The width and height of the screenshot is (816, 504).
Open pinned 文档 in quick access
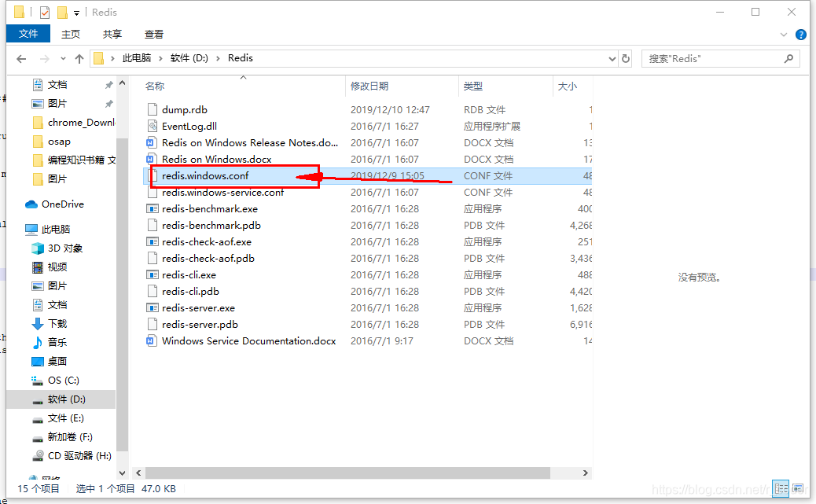(57, 85)
